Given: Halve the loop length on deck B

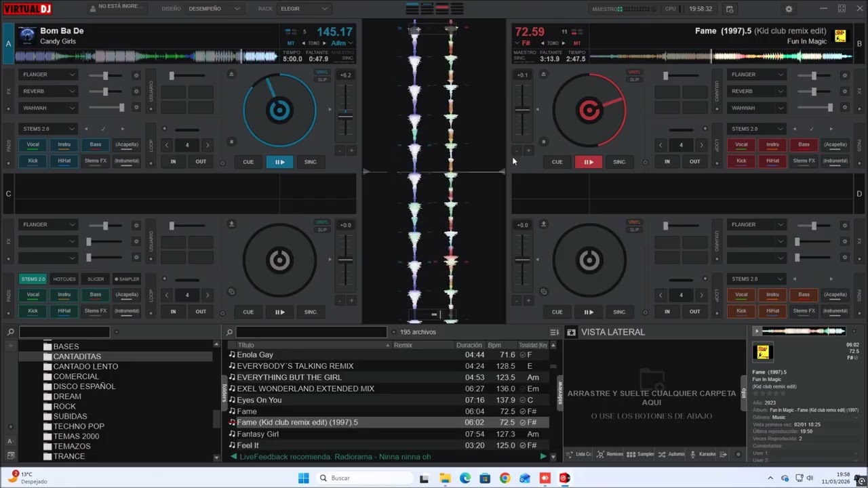Looking at the screenshot, I should 660,145.
